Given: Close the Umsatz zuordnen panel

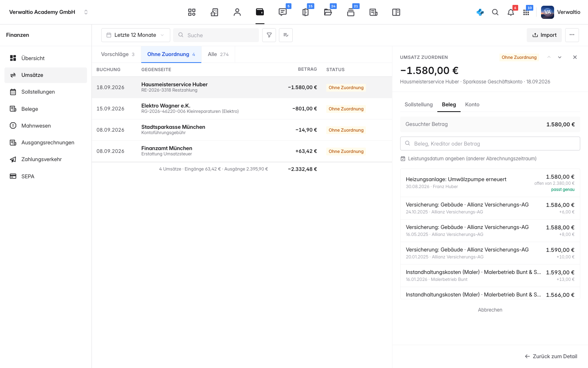Looking at the screenshot, I should 575,57.
